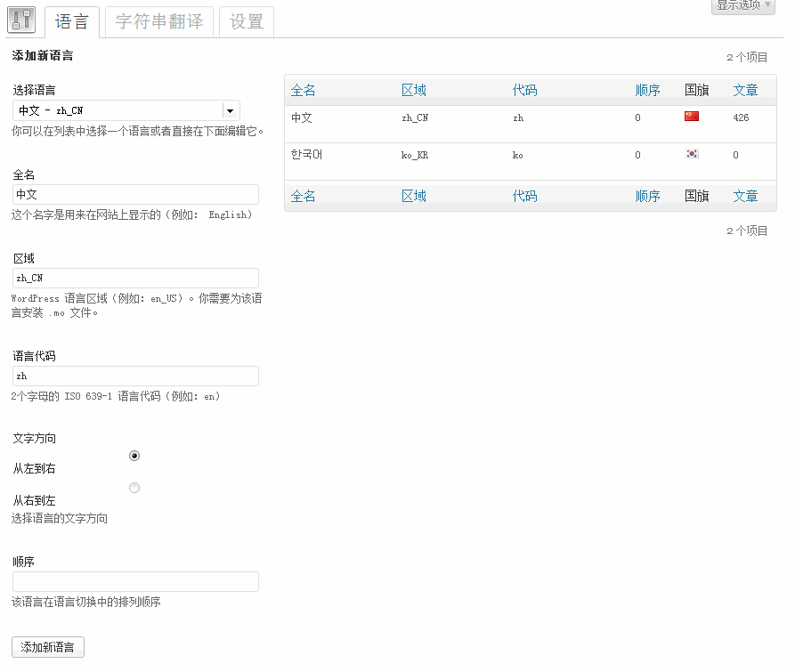Switch to the 设置 tab
Image resolution: width=795 pixels, height=672 pixels.
[x=246, y=21]
